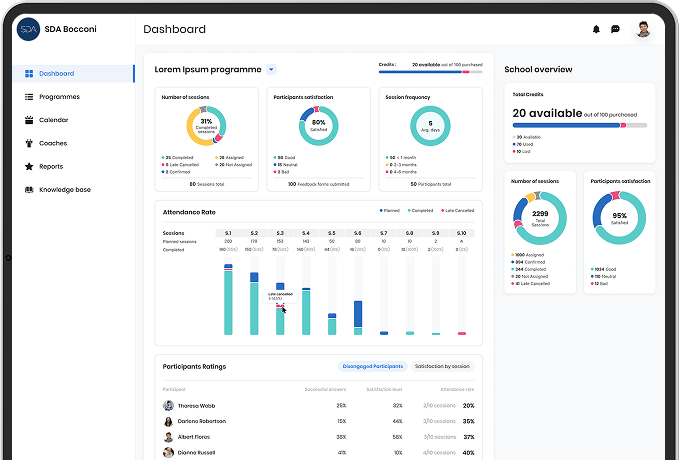Click participant Theresa Webb's name

[195, 406]
